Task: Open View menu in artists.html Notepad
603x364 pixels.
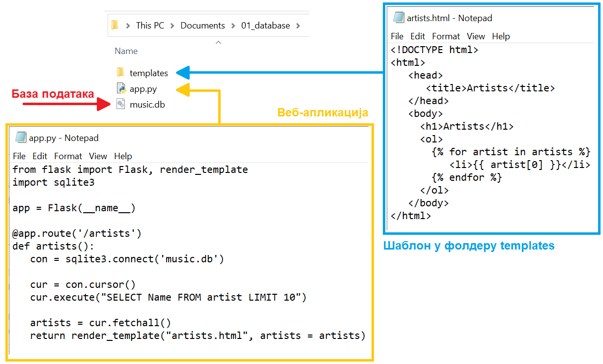Action: (x=476, y=36)
